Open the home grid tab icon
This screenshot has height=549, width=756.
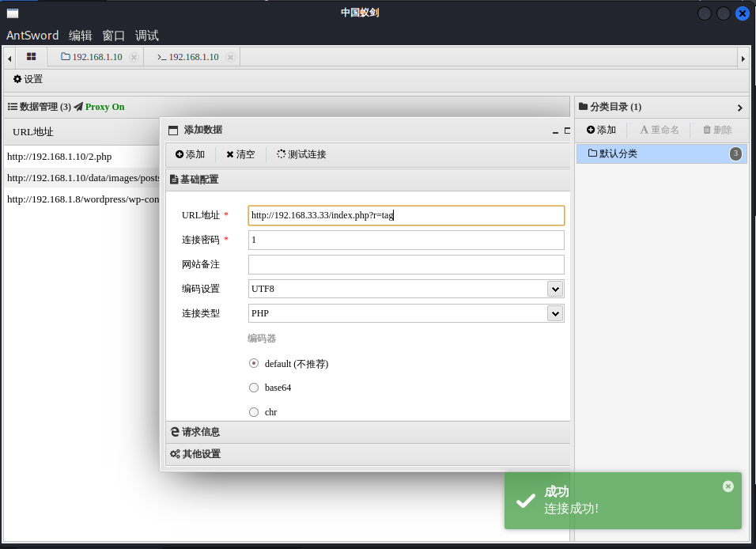[x=32, y=56]
